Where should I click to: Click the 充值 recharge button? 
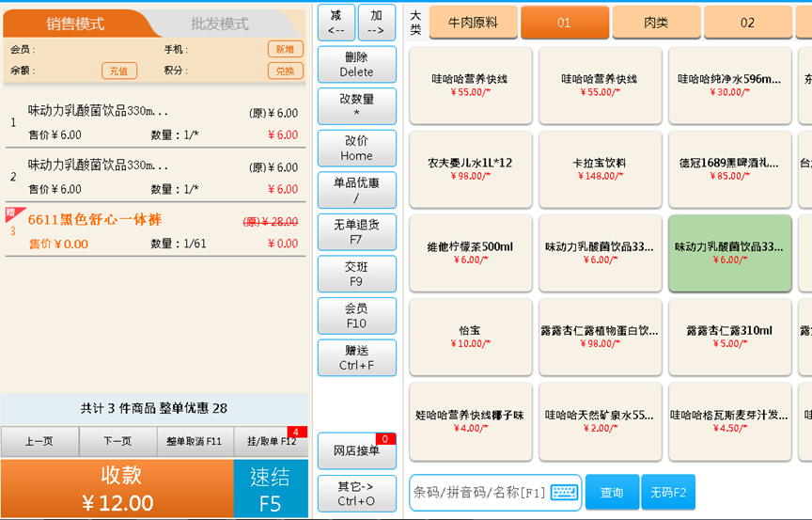[119, 71]
